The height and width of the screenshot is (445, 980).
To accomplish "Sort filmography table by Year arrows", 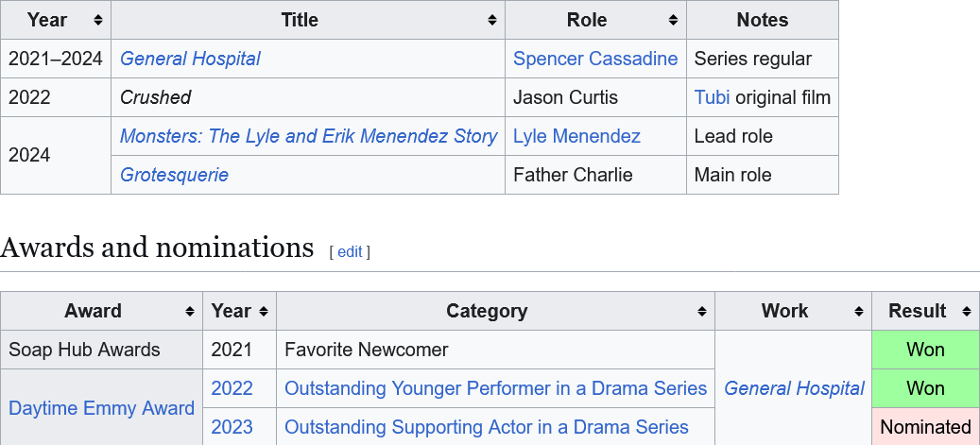I will pyautogui.click(x=98, y=20).
